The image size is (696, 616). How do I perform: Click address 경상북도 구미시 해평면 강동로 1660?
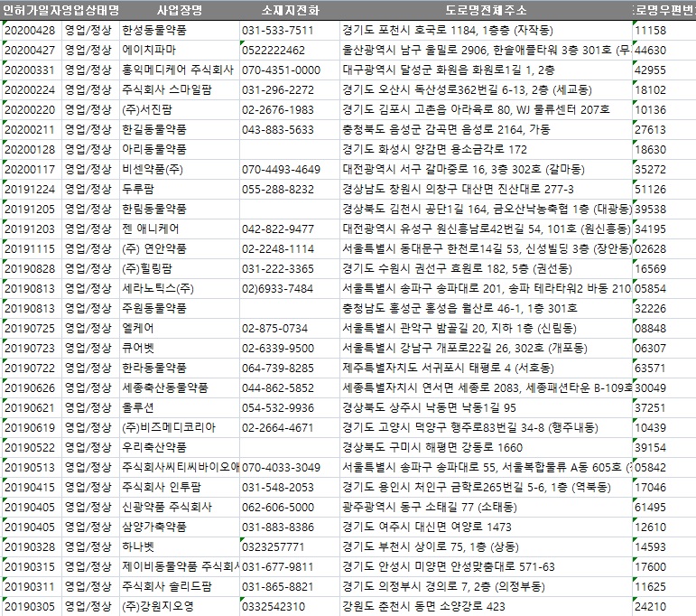point(486,448)
